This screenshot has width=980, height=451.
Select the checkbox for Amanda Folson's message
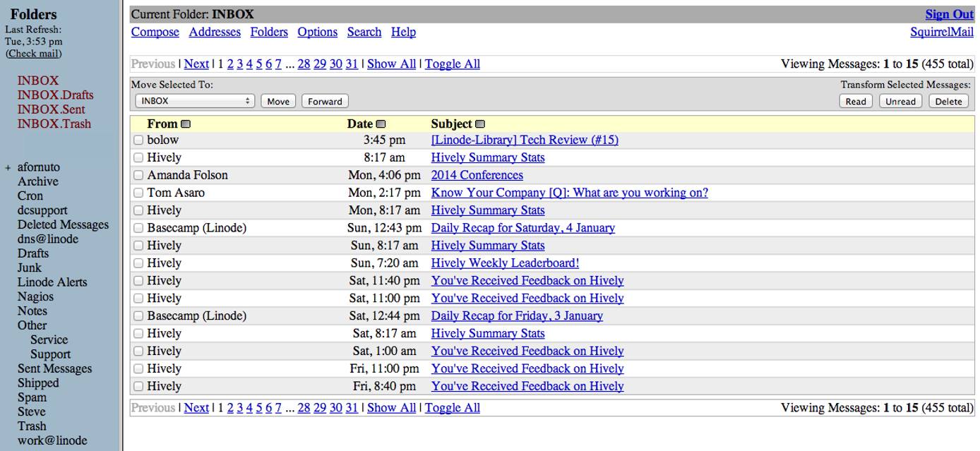[x=138, y=174]
